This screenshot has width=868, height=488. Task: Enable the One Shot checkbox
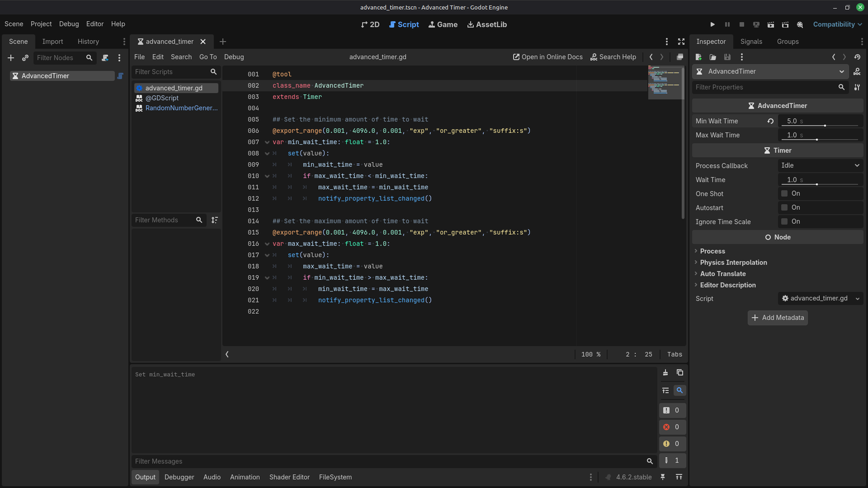point(784,194)
